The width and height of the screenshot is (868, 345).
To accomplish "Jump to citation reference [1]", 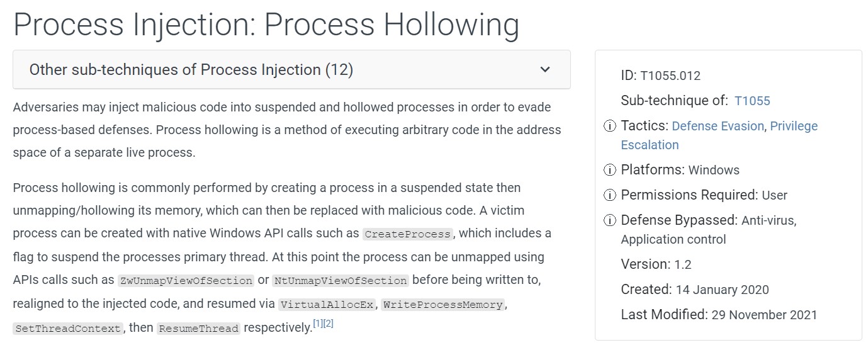I will coord(317,324).
